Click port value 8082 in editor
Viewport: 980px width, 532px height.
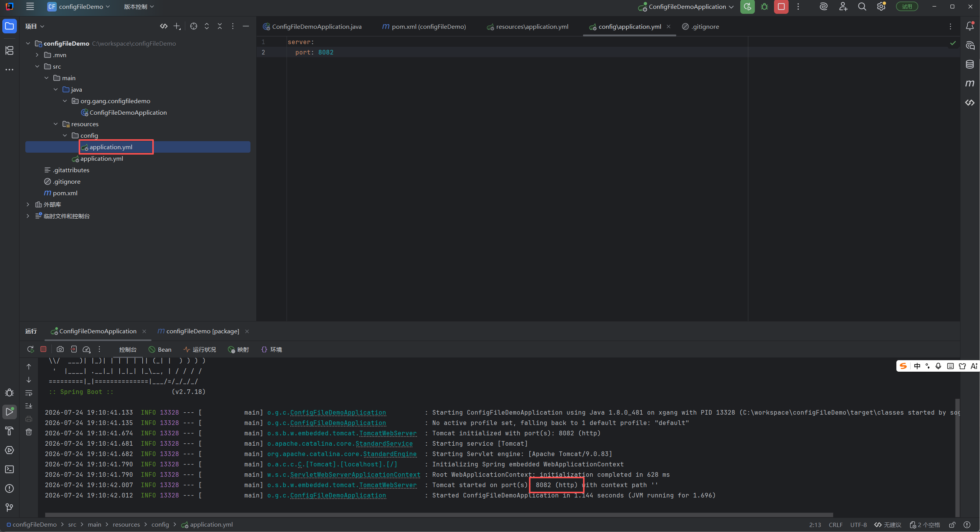click(x=326, y=52)
